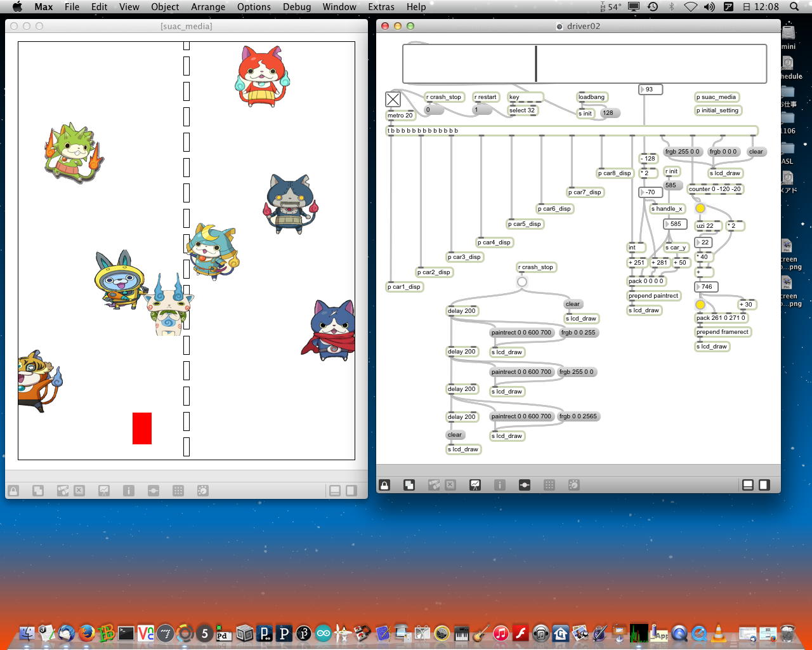
Task: Click the red cat character in suac_media
Action: pyautogui.click(x=262, y=76)
